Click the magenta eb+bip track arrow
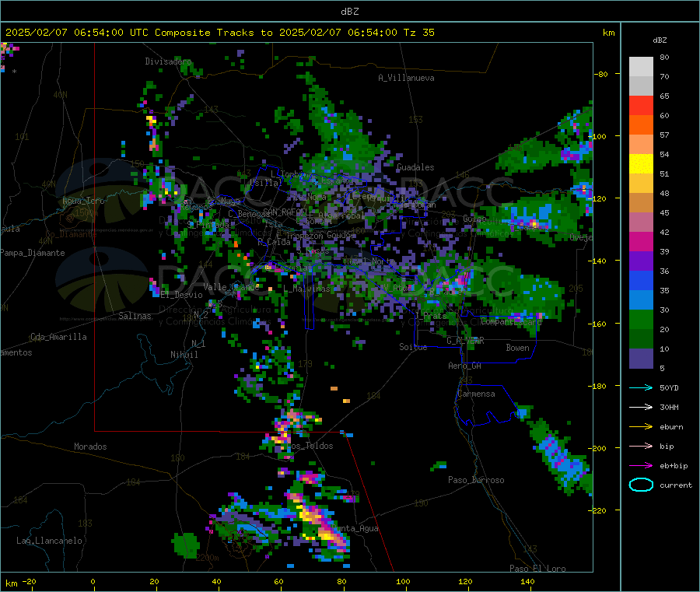Viewport: 700px width, 592px height. [641, 465]
